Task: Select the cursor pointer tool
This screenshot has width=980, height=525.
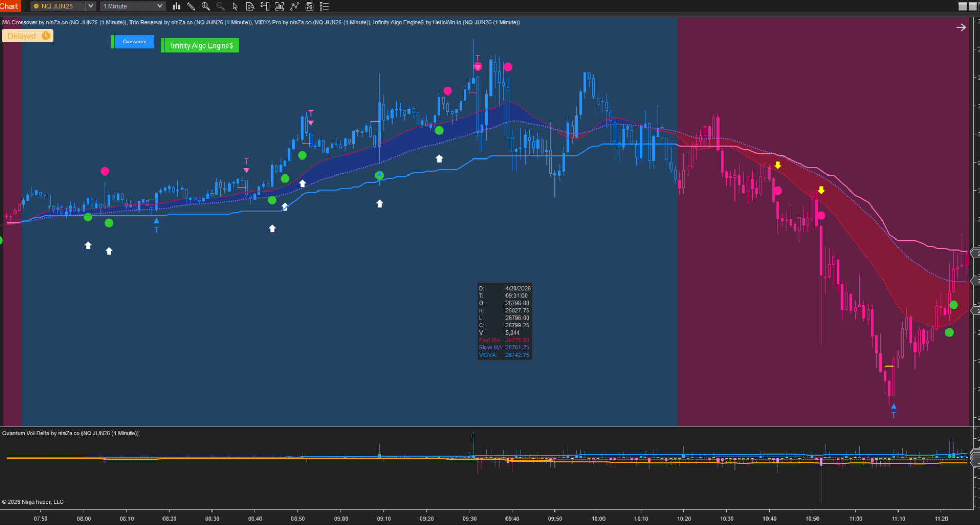Action: [x=235, y=6]
